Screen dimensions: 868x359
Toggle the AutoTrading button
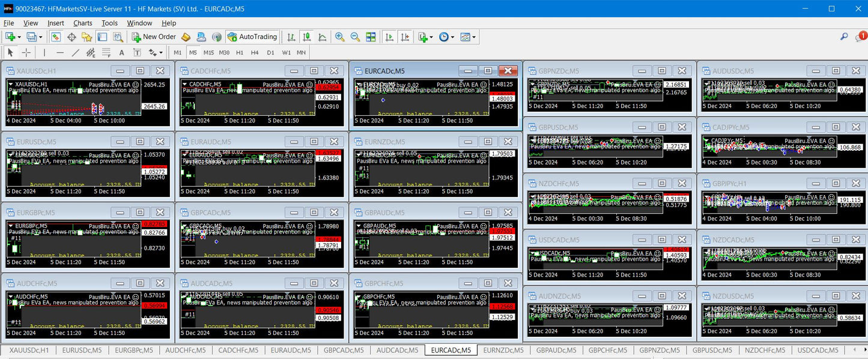pyautogui.click(x=252, y=37)
